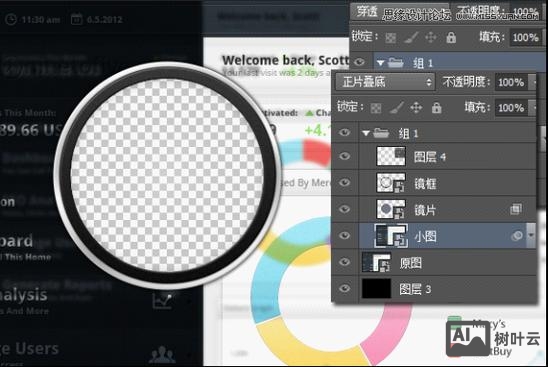Collapse 组 1 group in front layers panel

tap(366, 133)
